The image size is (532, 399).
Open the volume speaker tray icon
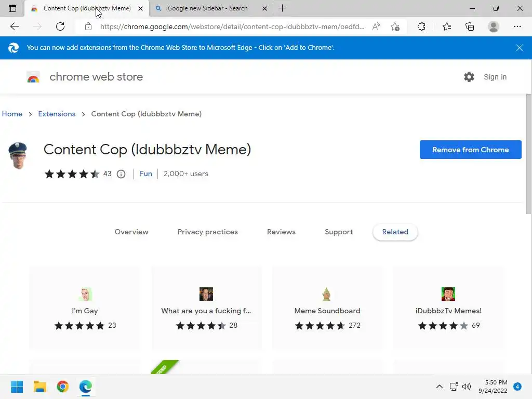click(467, 387)
